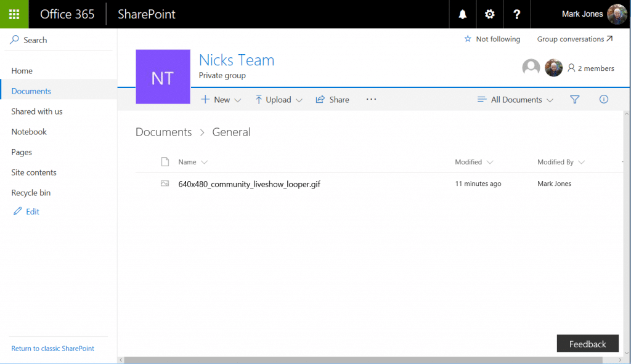Open the All Documents view selector

[515, 99]
